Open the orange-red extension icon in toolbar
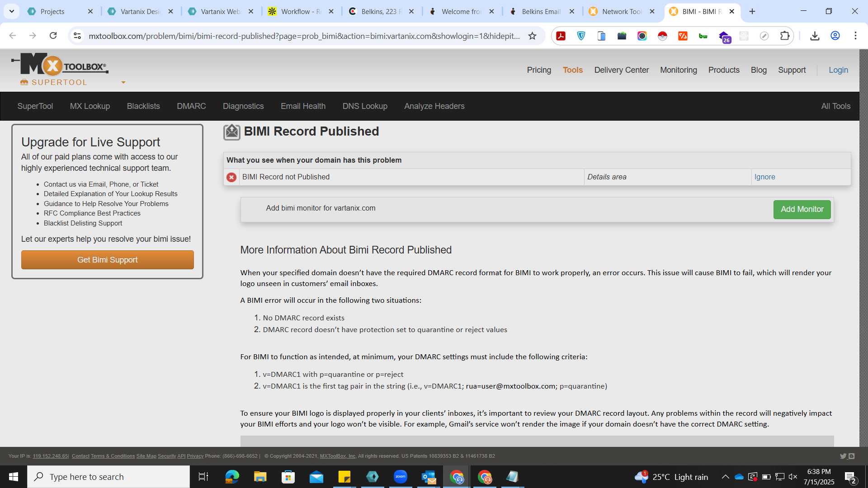The height and width of the screenshot is (488, 868). tap(683, 36)
